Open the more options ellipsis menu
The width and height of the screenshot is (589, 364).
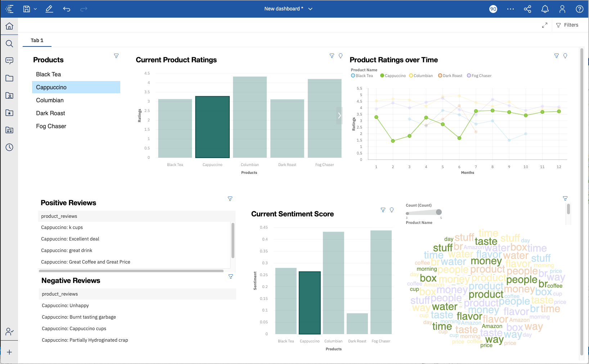[511, 9]
